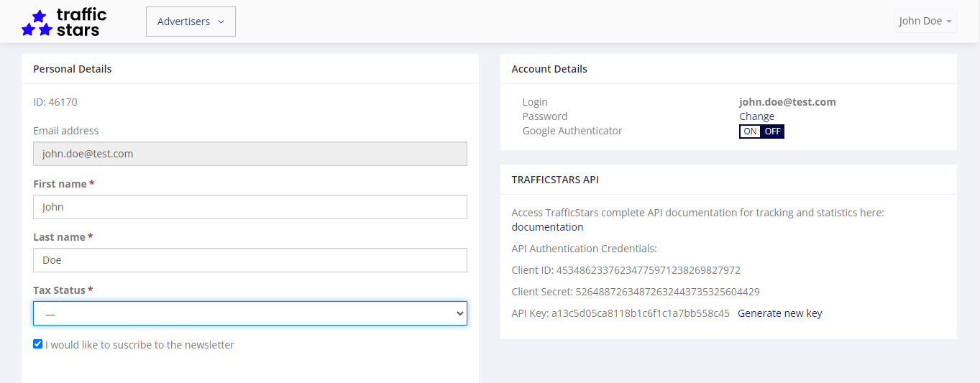This screenshot has height=383, width=980.
Task: Uncheck the newsletter subscription checkbox
Action: (38, 344)
